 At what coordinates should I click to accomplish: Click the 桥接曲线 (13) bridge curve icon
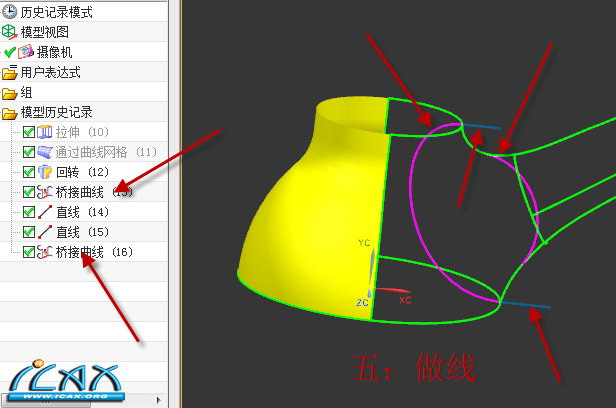45,192
